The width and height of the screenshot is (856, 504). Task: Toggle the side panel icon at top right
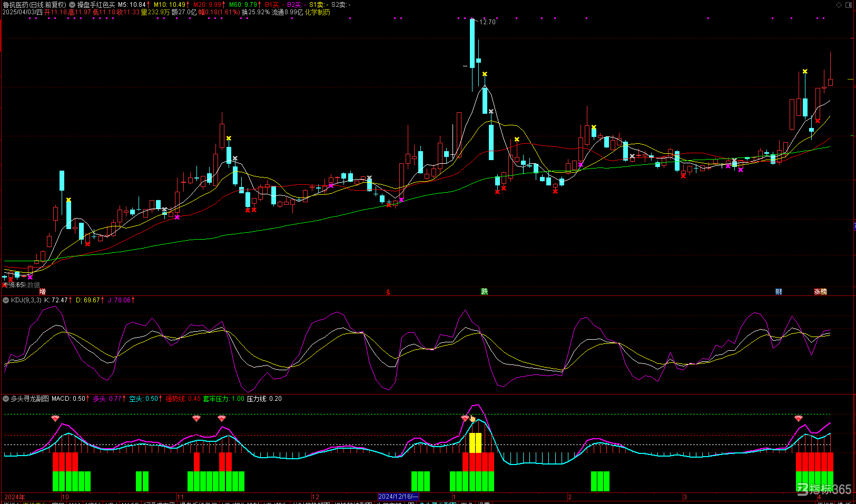click(x=849, y=5)
